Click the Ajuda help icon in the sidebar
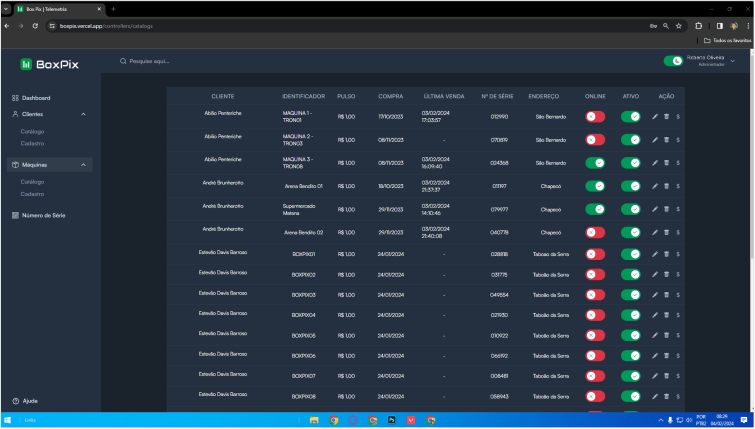The image size is (755, 429). [x=16, y=400]
